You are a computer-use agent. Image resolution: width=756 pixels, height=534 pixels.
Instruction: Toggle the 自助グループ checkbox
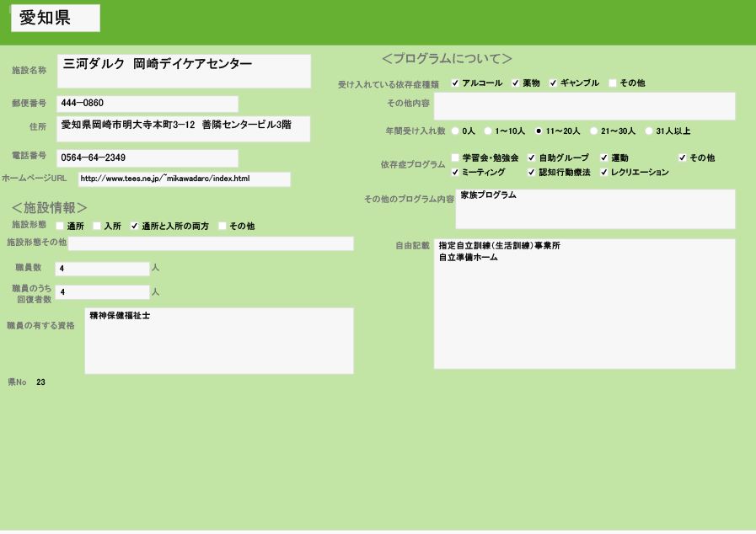[532, 158]
